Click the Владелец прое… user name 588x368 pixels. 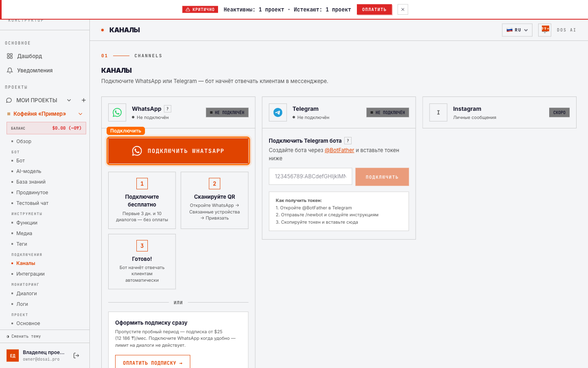click(x=44, y=352)
